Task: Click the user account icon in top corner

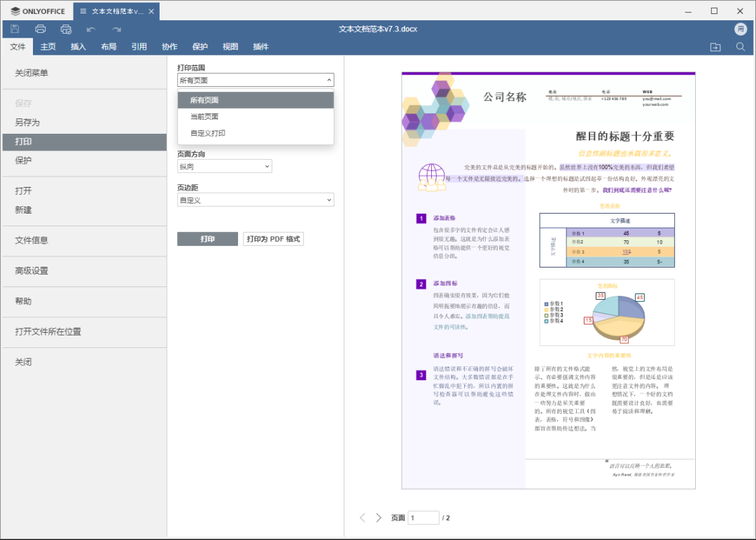Action: (741, 29)
